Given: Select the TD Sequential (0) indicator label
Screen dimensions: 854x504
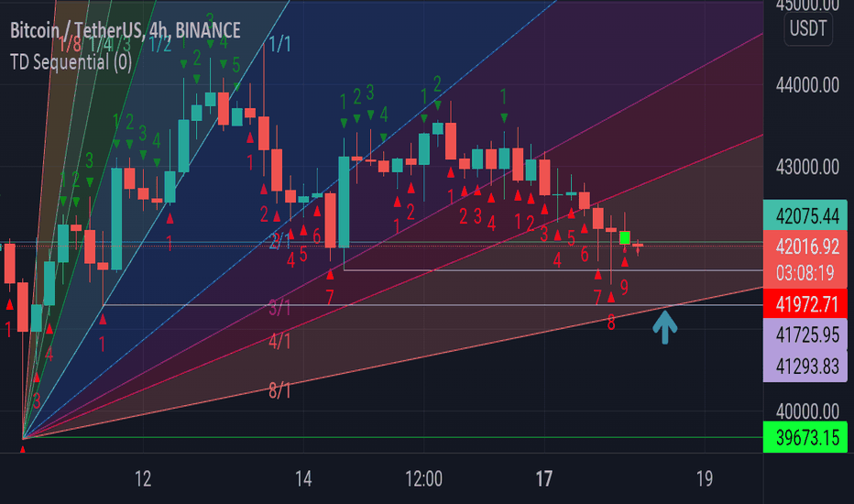Looking at the screenshot, I should (x=71, y=62).
